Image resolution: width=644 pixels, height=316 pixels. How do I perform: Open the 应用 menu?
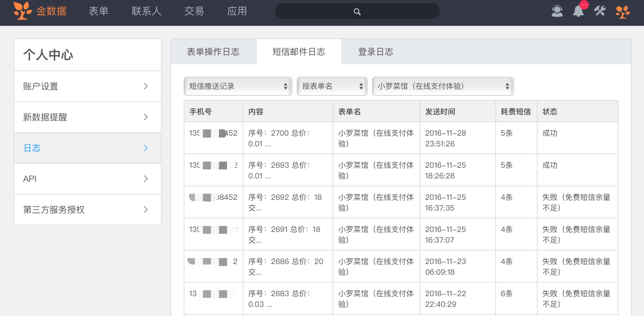click(x=237, y=11)
